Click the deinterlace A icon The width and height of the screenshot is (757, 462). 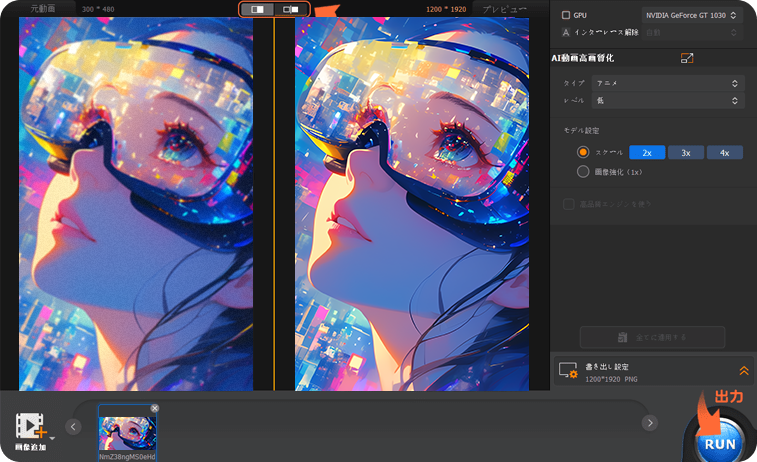pos(566,32)
